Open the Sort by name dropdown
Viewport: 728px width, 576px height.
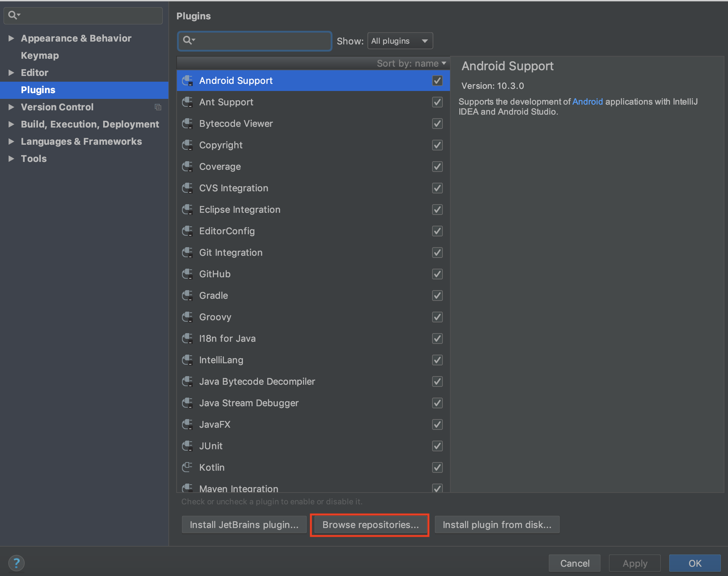pos(411,63)
